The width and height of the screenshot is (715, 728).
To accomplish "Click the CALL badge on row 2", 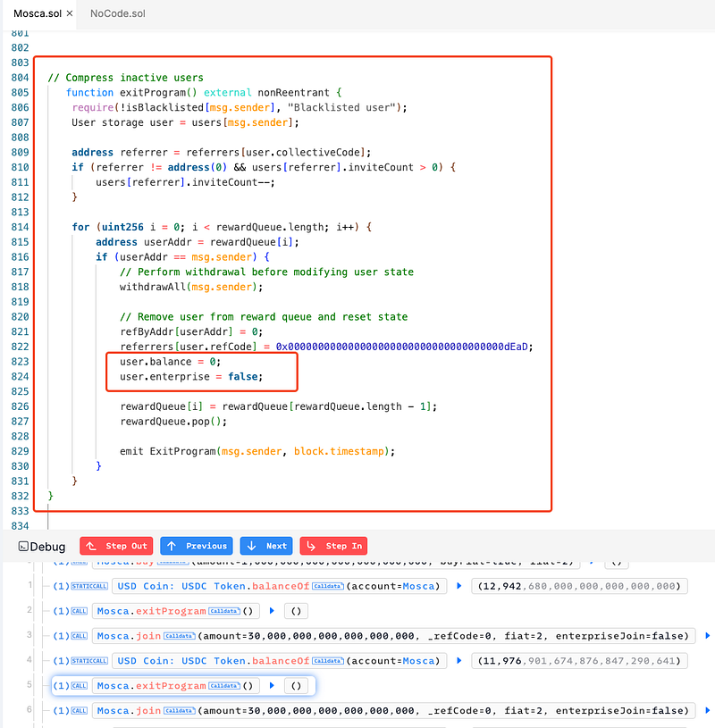I will (79, 611).
